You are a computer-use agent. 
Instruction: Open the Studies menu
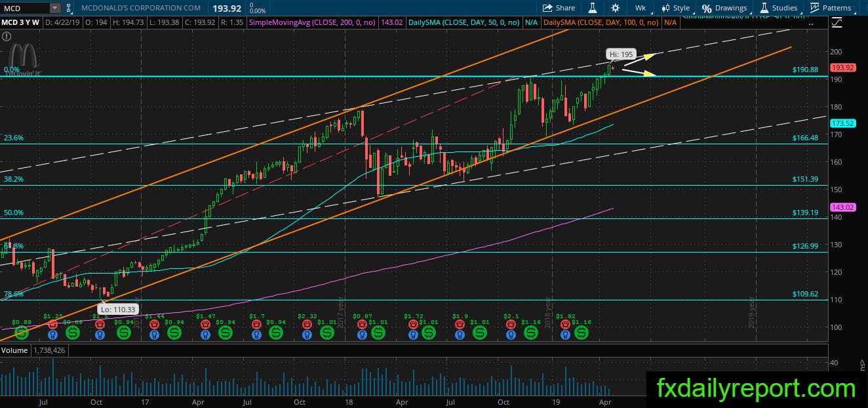(x=779, y=8)
